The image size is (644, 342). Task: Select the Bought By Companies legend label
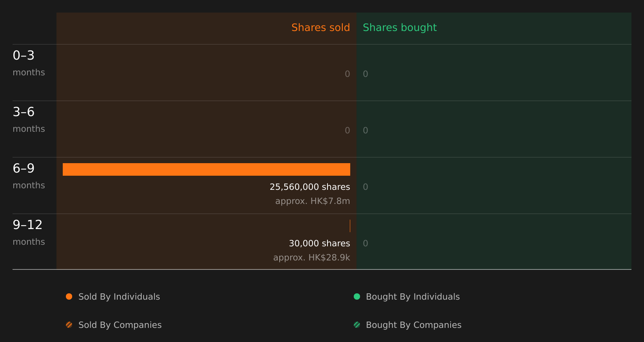[x=413, y=325]
